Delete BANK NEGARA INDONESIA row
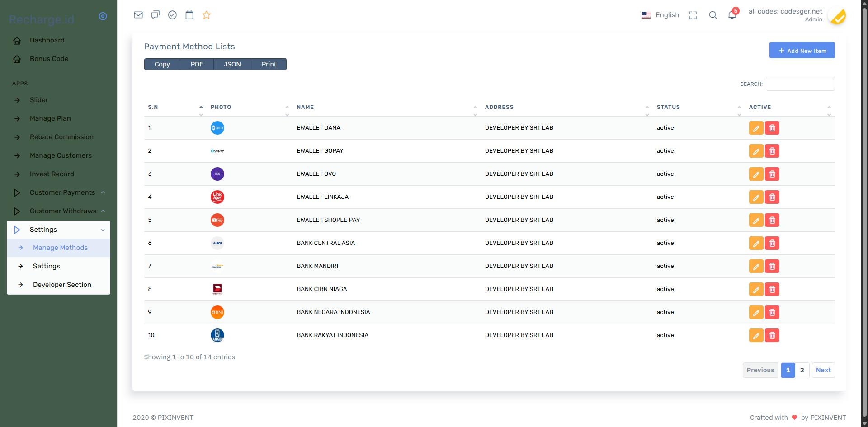This screenshot has height=427, width=868. tap(772, 312)
